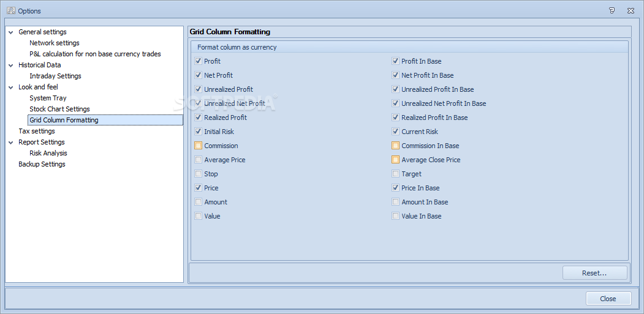Collapse the Report Settings node arrow
Image resolution: width=644 pixels, height=314 pixels.
point(10,142)
